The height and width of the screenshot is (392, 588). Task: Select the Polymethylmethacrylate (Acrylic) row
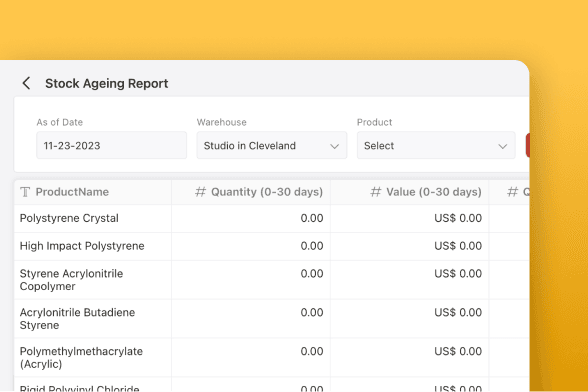[272, 357]
